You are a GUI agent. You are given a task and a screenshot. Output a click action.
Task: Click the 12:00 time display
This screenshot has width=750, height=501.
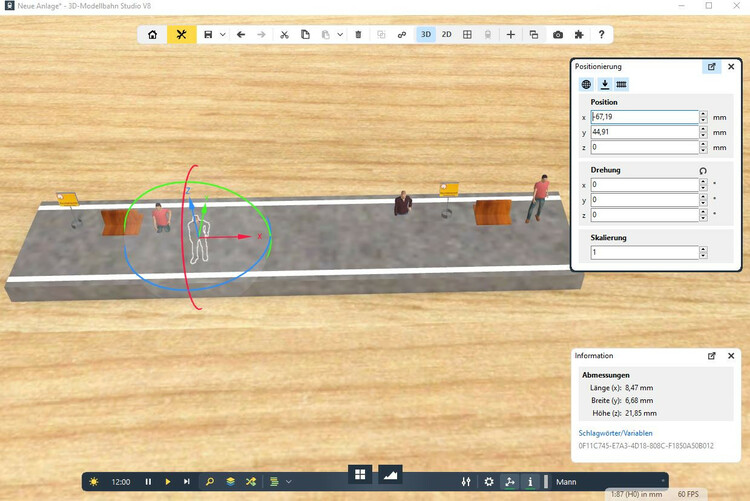point(121,482)
